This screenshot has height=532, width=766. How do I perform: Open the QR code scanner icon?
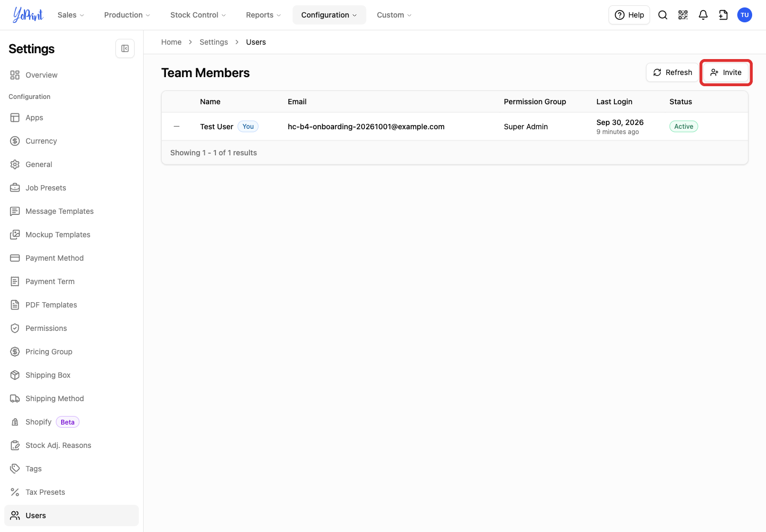(683, 15)
